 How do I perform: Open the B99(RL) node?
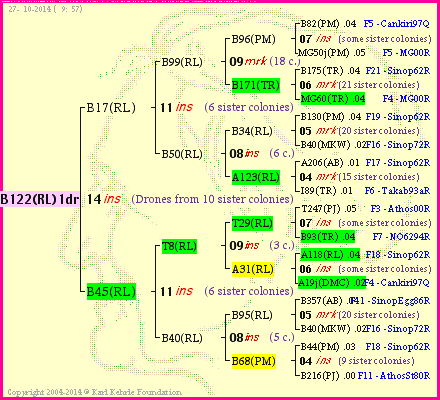(182, 62)
